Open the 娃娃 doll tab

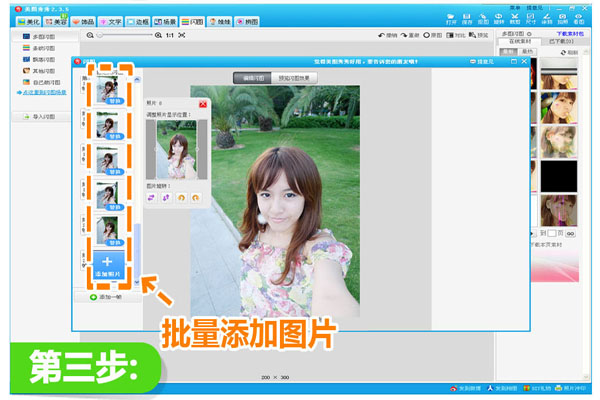click(x=220, y=22)
